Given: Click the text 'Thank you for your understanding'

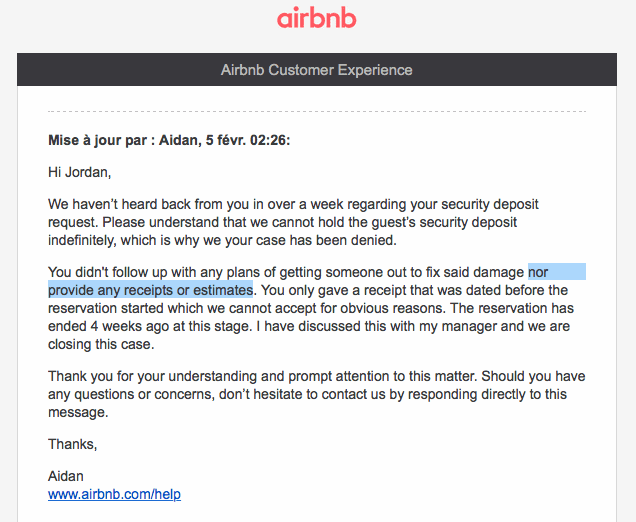Looking at the screenshot, I should [x=153, y=376].
